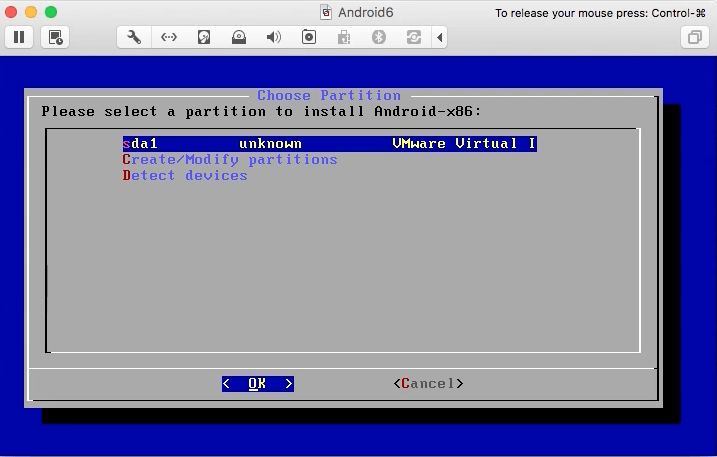Collapse the device toolbar arrow
The height and width of the screenshot is (457, 717).
click(x=439, y=37)
